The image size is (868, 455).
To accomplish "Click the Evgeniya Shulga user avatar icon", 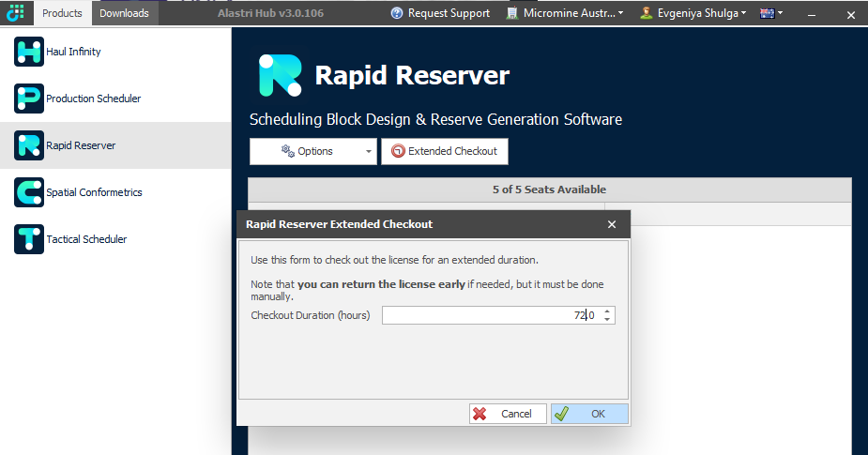I will [646, 13].
